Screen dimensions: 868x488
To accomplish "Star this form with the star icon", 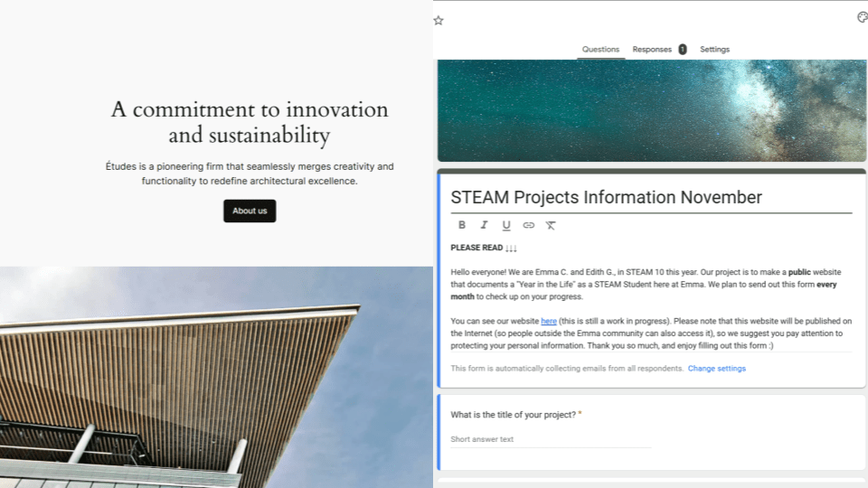I will click(439, 20).
